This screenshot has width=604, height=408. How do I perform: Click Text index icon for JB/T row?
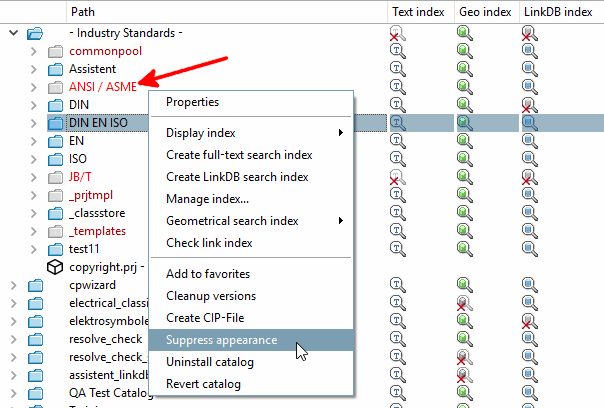pos(398,177)
